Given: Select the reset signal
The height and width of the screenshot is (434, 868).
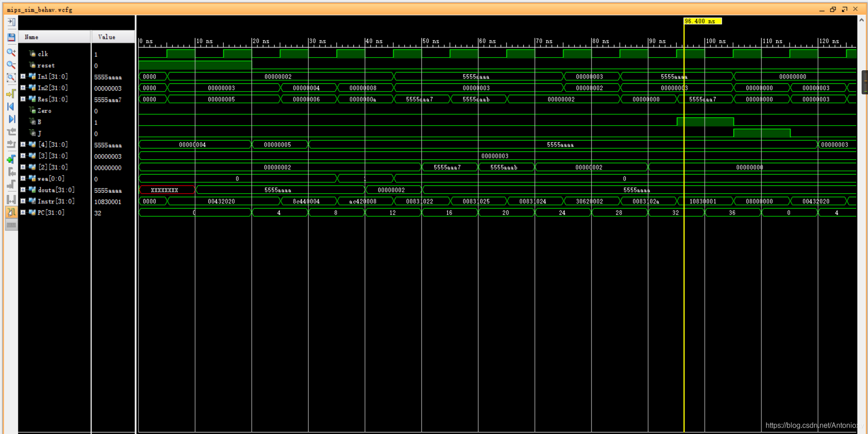Looking at the screenshot, I should click(46, 65).
